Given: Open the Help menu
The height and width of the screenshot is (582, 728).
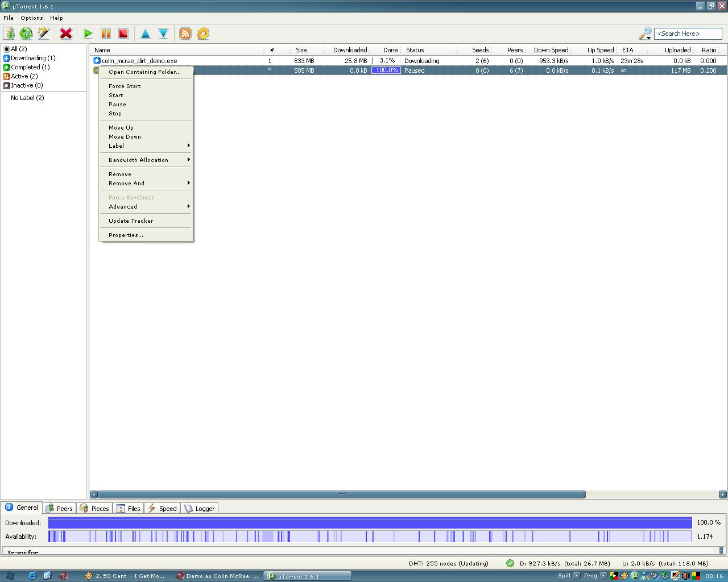Looking at the screenshot, I should tap(56, 18).
